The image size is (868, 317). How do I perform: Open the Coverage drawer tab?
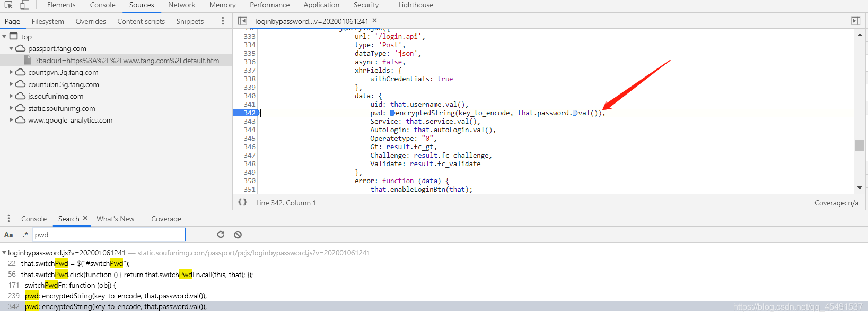[x=166, y=219]
